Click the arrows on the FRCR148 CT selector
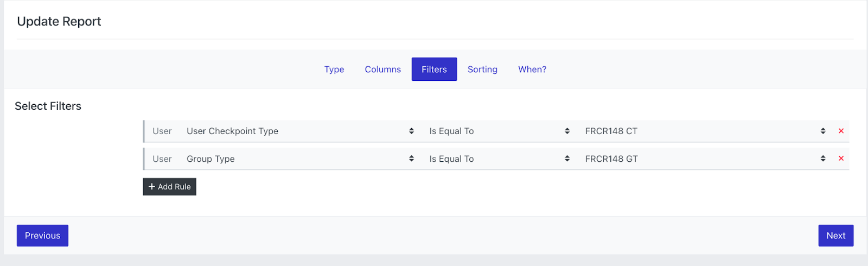Image resolution: width=868 pixels, height=266 pixels. click(823, 131)
